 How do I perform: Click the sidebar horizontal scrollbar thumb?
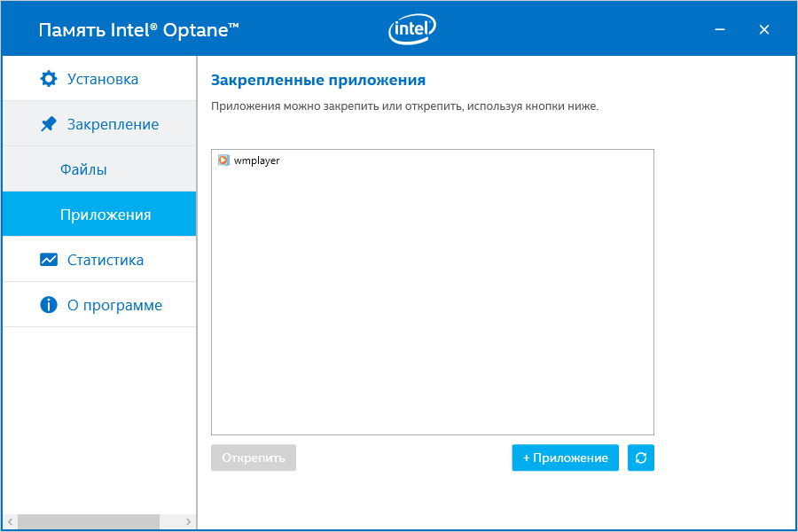click(x=88, y=521)
